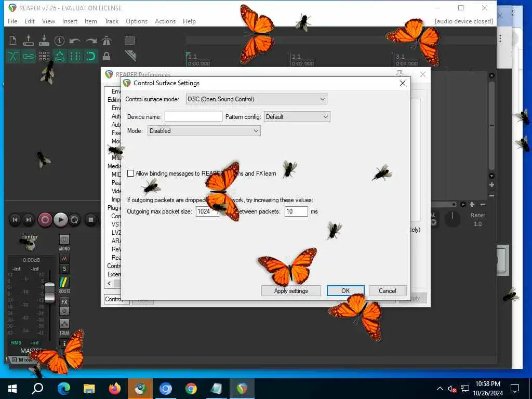532x399 pixels.
Task: Toggle grid lines icon
Action: coord(75,56)
